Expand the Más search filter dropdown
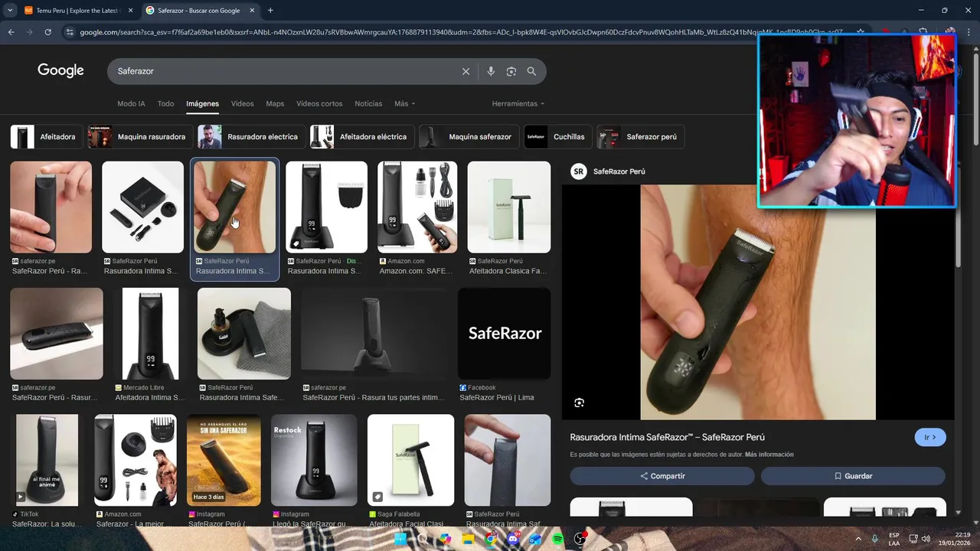 [404, 103]
